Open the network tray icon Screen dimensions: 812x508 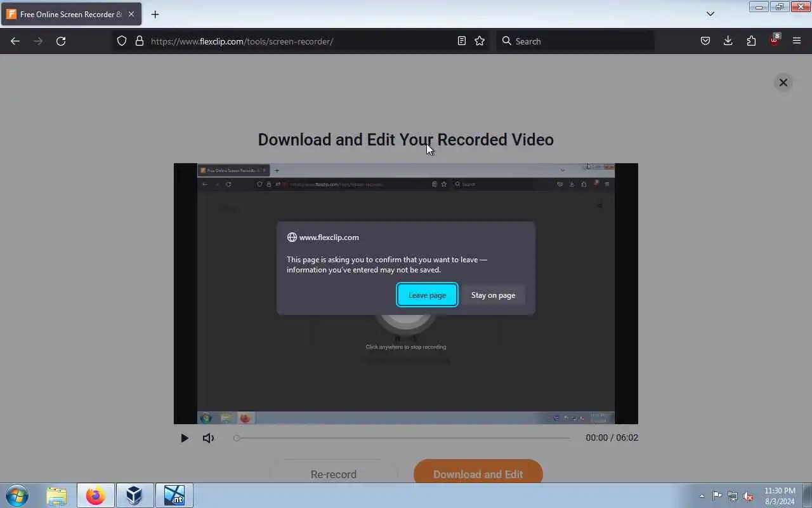(x=733, y=496)
